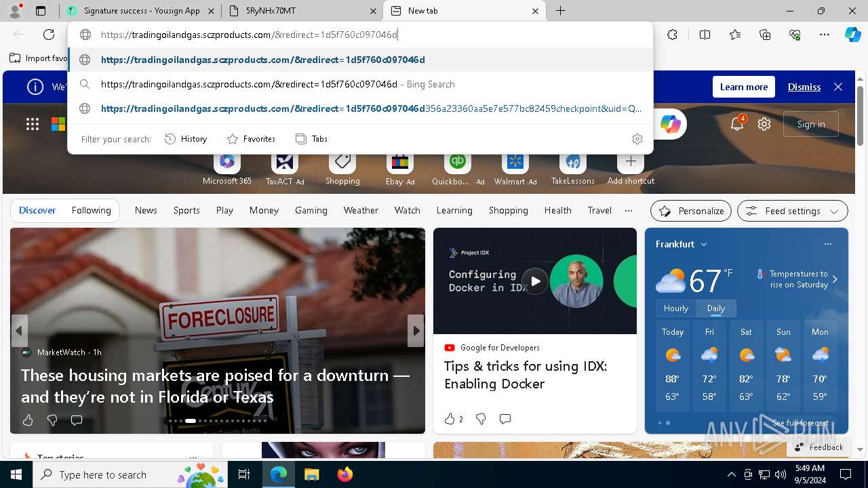Viewport: 868px width, 488px height.
Task: Open comments on IDX Docker article
Action: click(505, 419)
